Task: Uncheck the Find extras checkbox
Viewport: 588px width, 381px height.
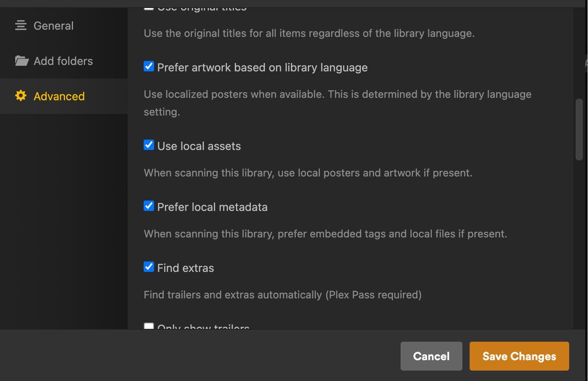Action: click(x=149, y=266)
